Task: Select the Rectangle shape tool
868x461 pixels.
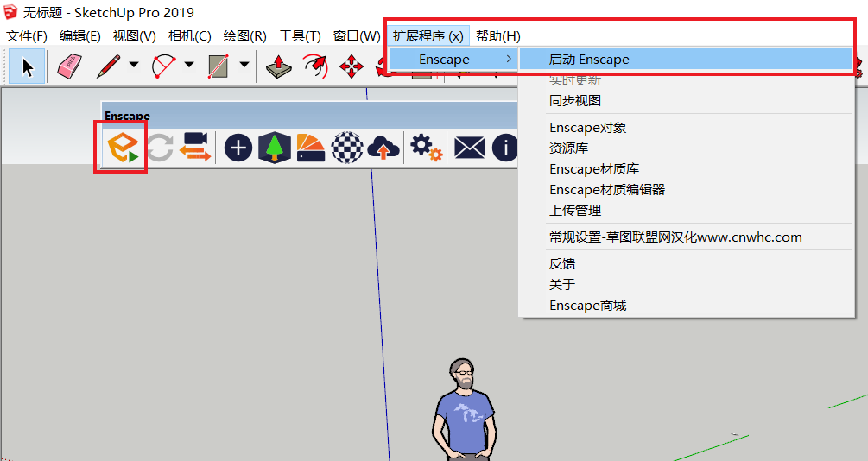Action: tap(219, 66)
